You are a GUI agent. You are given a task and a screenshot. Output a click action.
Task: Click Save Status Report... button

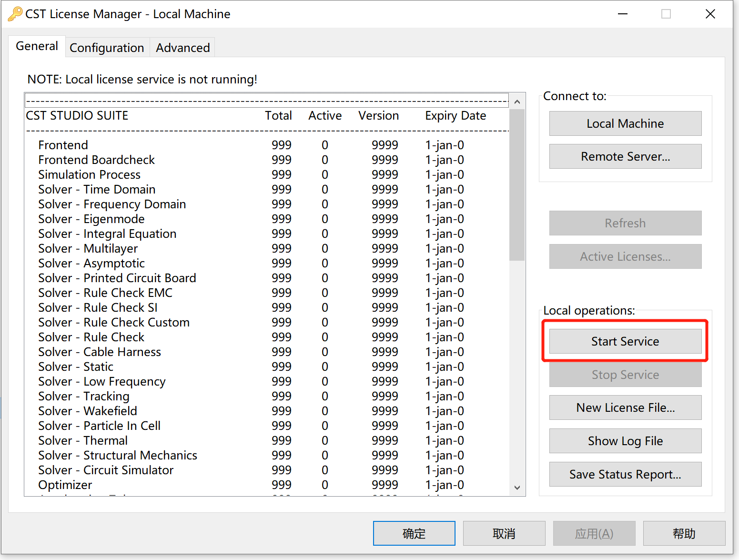tap(625, 474)
